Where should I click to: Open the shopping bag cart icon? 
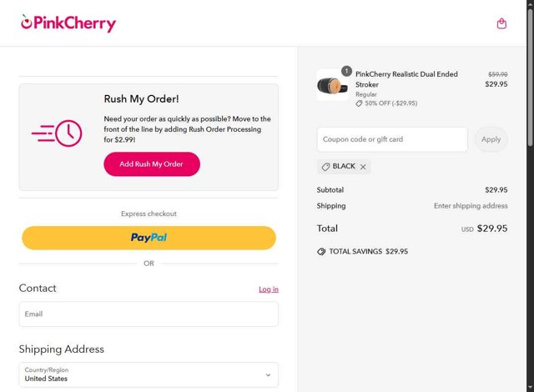tap(501, 23)
